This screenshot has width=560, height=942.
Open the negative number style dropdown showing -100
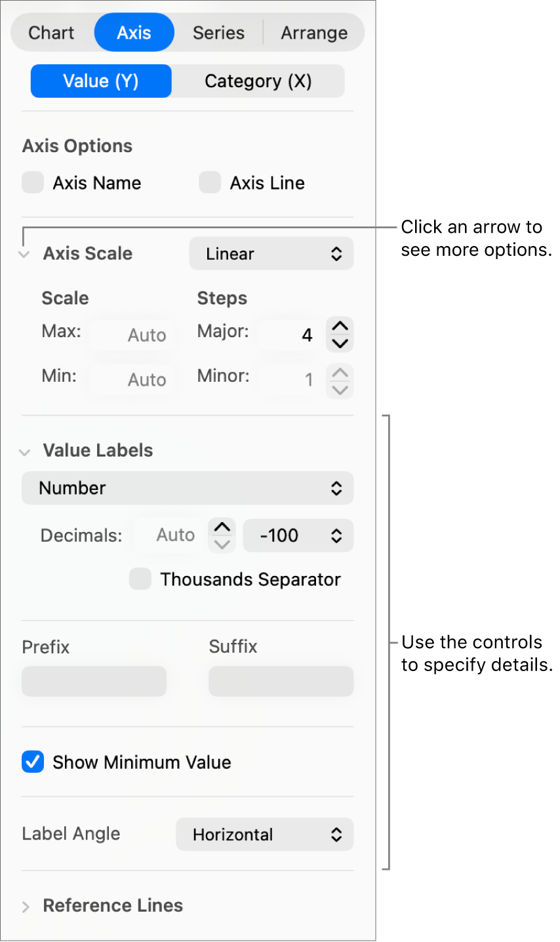[x=298, y=535]
